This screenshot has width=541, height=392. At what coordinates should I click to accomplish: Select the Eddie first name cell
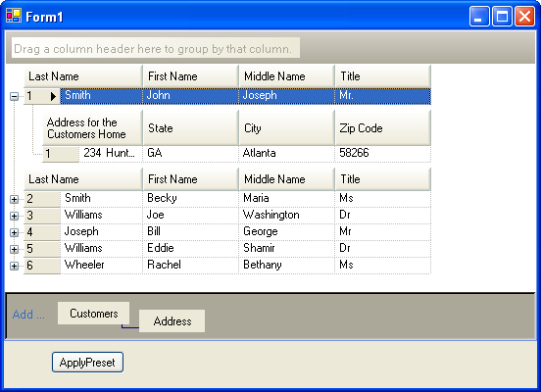(191, 248)
